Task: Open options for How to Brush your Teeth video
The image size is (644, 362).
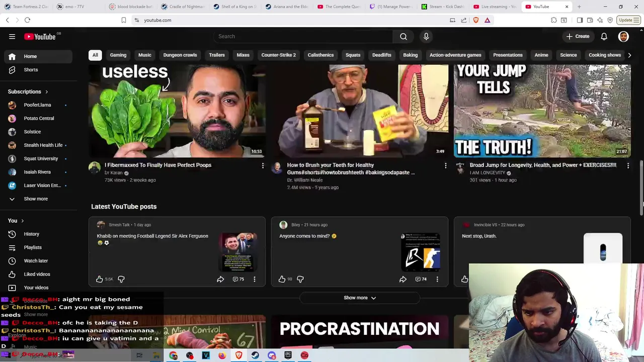Action: coord(445,165)
